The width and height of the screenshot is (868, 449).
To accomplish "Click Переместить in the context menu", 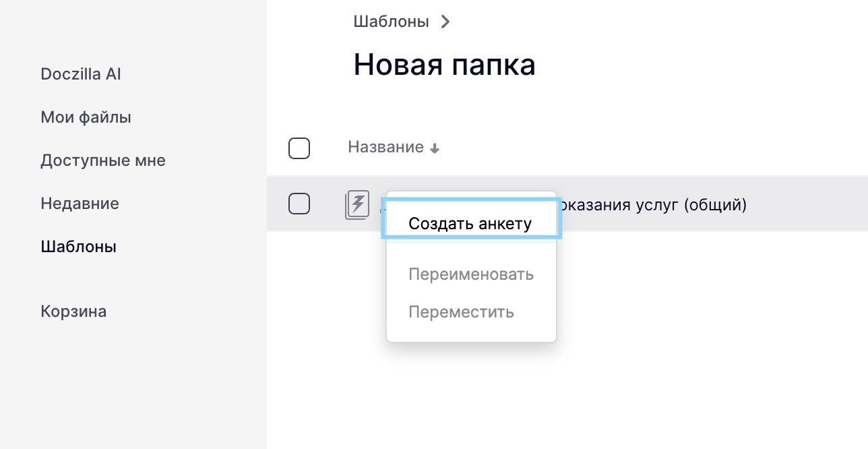I will [x=461, y=312].
